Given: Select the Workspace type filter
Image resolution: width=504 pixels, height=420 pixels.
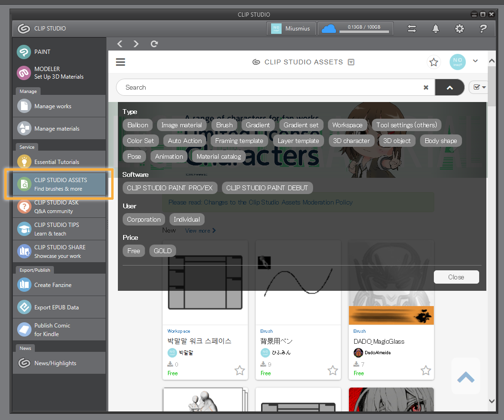Looking at the screenshot, I should (347, 125).
